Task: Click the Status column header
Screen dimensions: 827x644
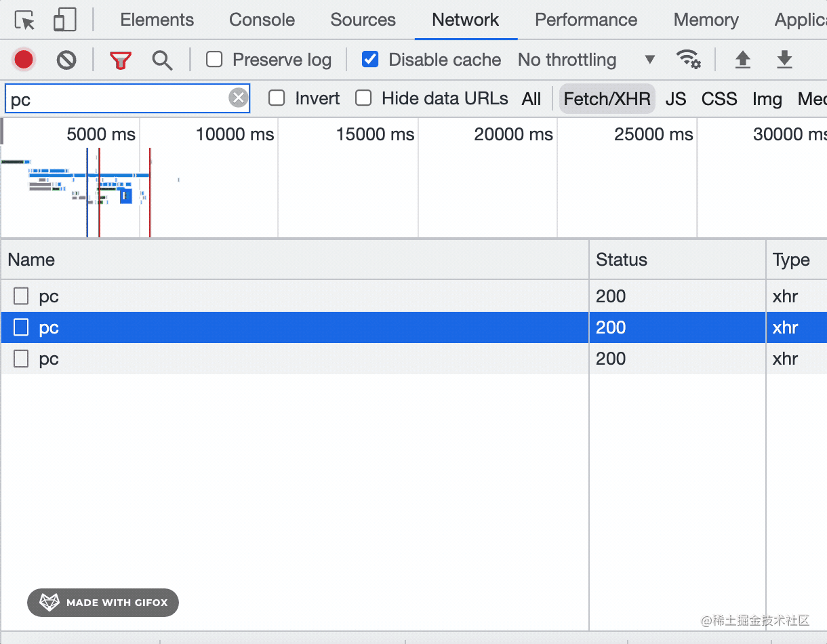Action: (x=622, y=260)
